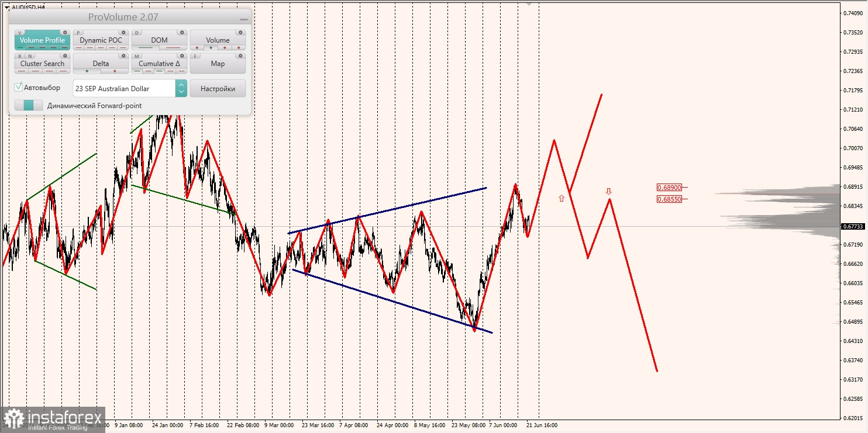This screenshot has width=868, height=433.
Task: Open Cluster Search gear settings
Action: click(65, 56)
